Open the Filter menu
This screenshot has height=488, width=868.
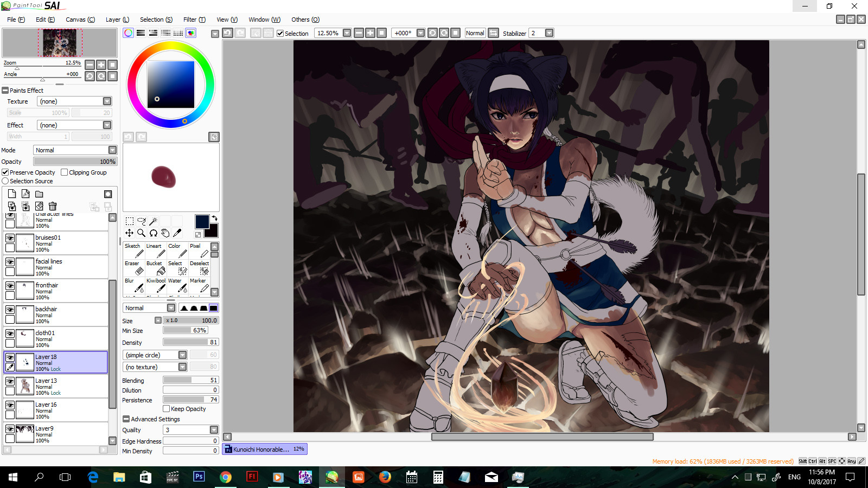(x=194, y=20)
